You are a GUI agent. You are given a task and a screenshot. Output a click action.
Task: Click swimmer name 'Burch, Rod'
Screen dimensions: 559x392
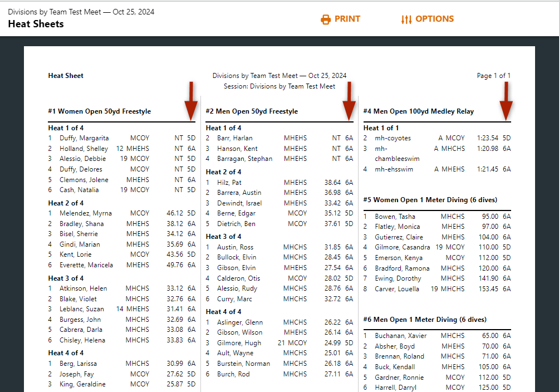pos(233,374)
